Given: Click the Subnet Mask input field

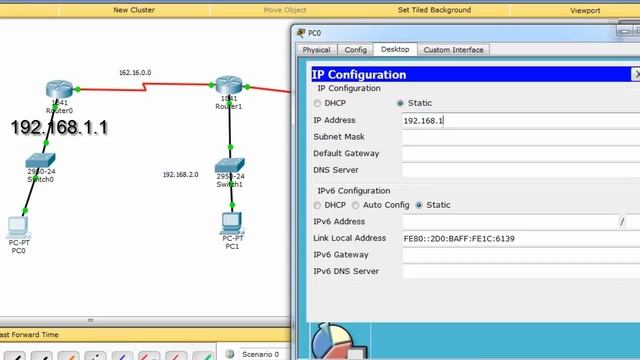Looking at the screenshot, I should 521,137.
